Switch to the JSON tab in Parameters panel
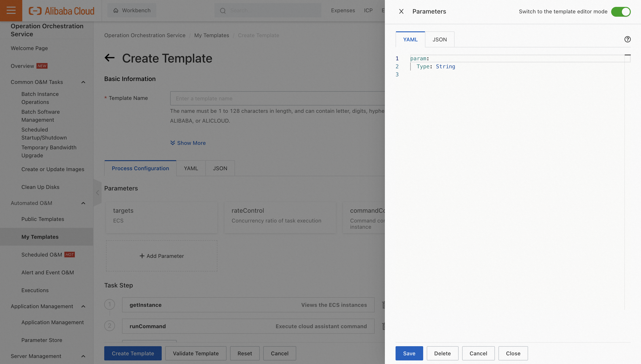The width and height of the screenshot is (641, 364). (x=439, y=40)
